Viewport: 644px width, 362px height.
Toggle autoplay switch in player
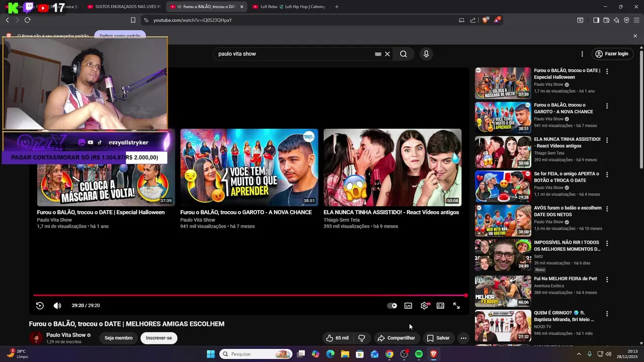[392, 306]
